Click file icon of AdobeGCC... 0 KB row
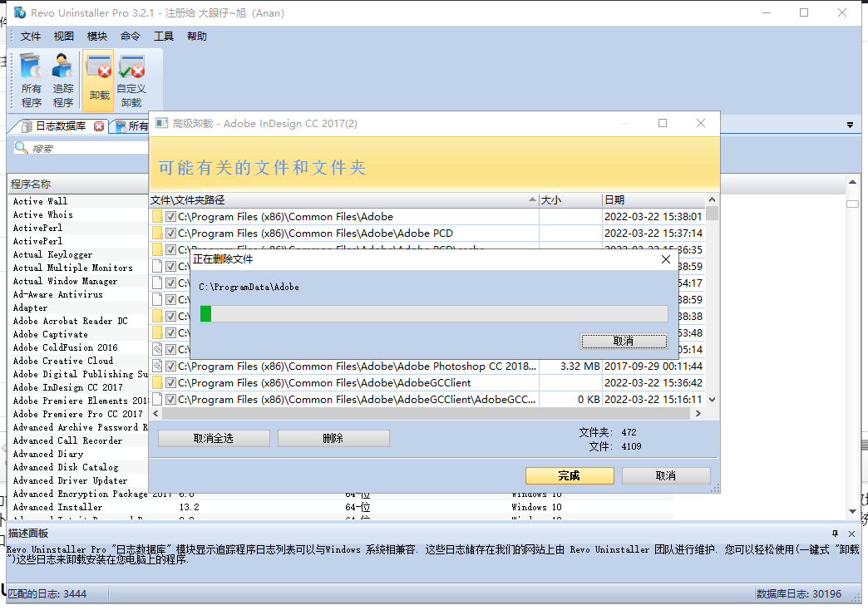Image resolution: width=868 pixels, height=610 pixels. click(x=157, y=399)
